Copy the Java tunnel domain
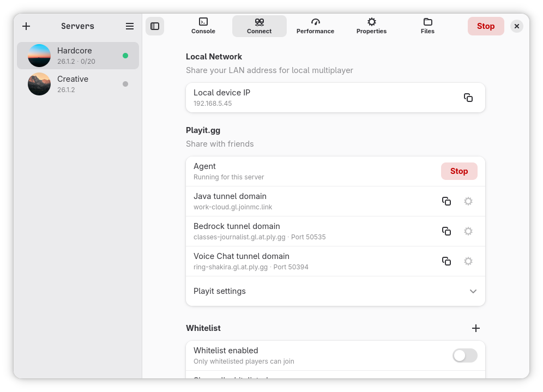Image resolution: width=543 pixels, height=392 pixels. click(x=447, y=201)
